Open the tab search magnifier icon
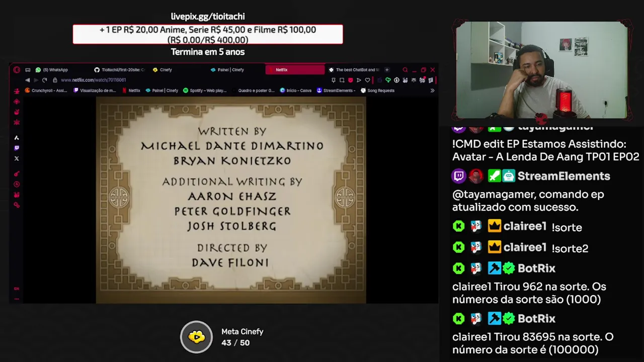The height and width of the screenshot is (362, 644). (405, 70)
